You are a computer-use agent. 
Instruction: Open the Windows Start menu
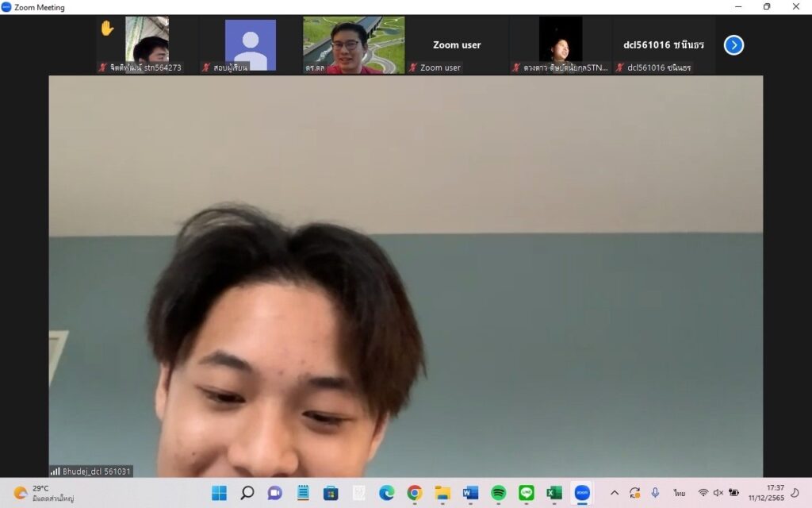220,493
